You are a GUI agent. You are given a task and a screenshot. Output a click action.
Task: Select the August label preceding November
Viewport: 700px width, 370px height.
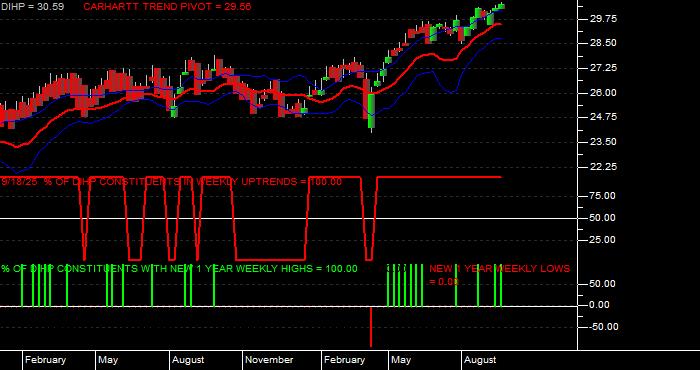tap(188, 360)
